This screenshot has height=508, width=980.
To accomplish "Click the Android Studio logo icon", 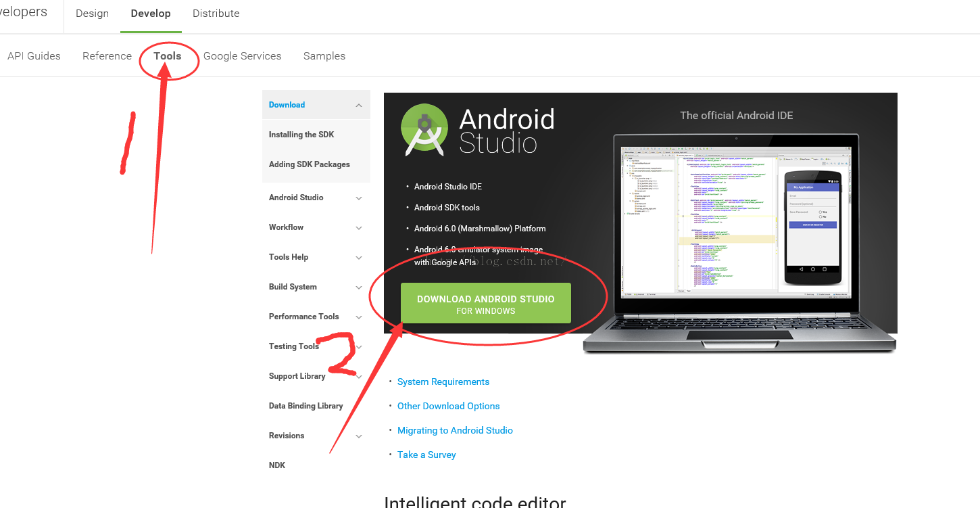I will [424, 131].
